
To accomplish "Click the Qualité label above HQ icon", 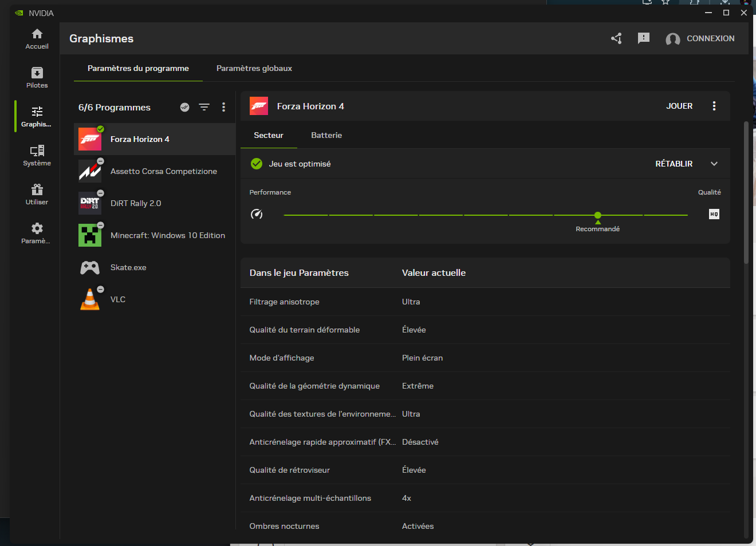I will click(710, 192).
